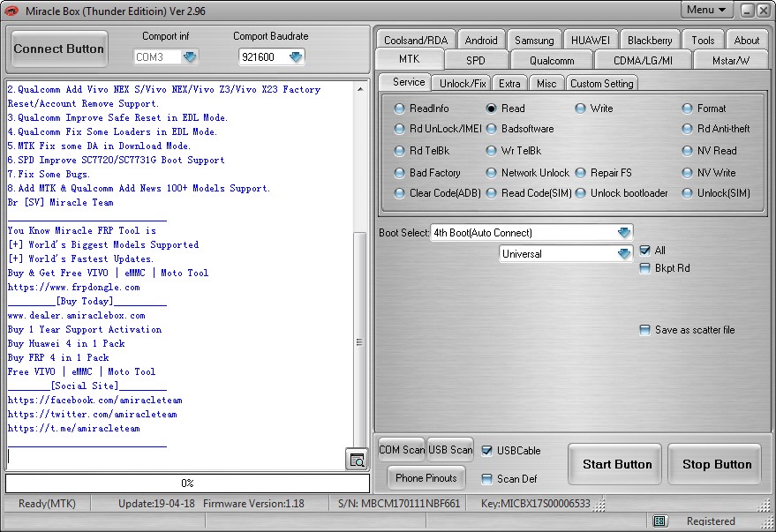Viewport: 776px width, 532px height.
Task: Click the status bar list icon near Registered
Action: [659, 521]
